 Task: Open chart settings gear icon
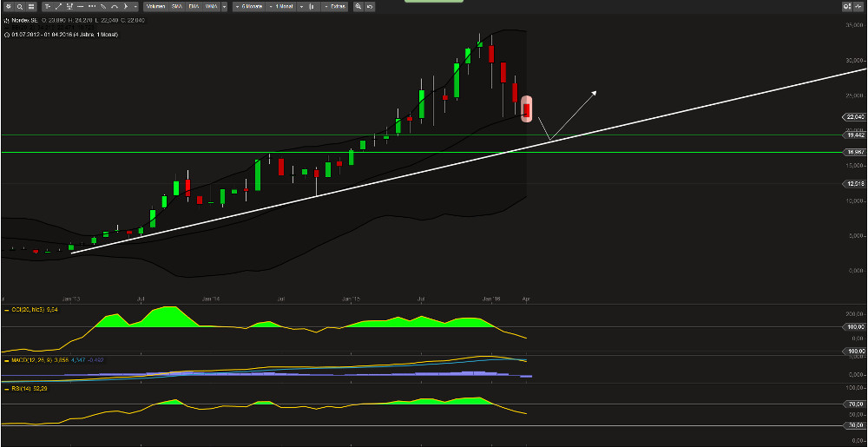pyautogui.click(x=9, y=7)
